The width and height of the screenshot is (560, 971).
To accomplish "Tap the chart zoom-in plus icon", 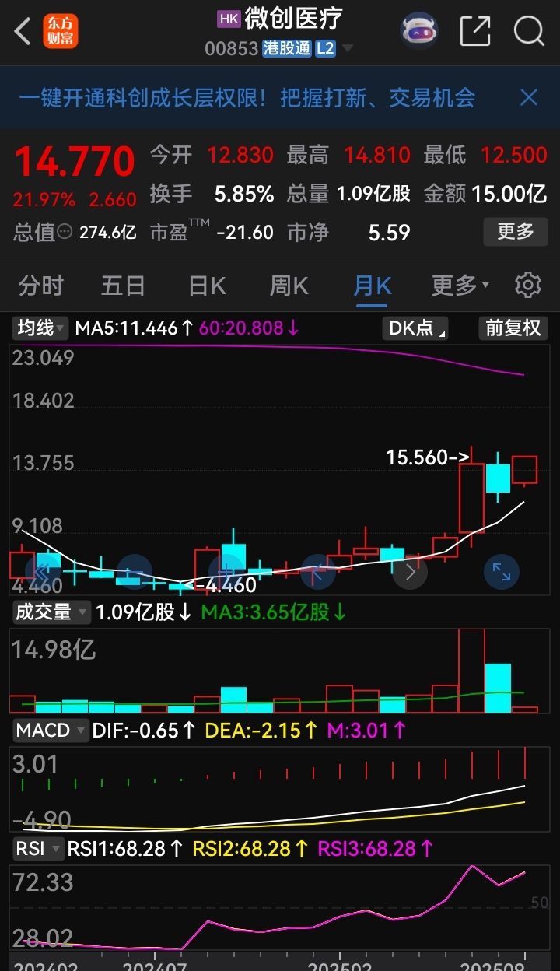I will [226, 573].
